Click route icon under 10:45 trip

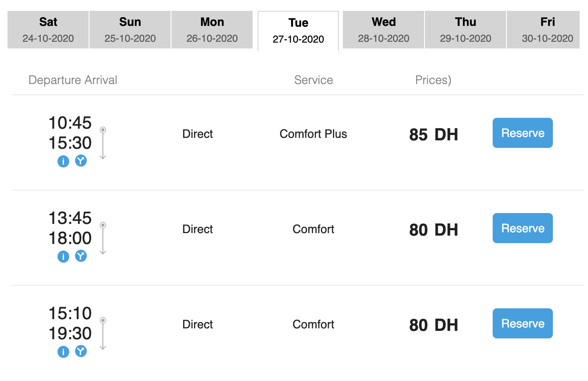click(81, 160)
